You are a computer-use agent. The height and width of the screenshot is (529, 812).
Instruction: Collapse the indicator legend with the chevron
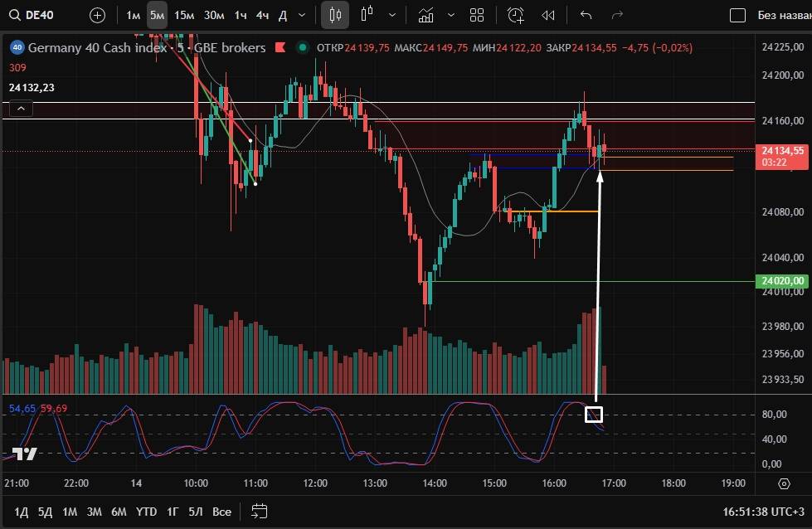[x=21, y=108]
